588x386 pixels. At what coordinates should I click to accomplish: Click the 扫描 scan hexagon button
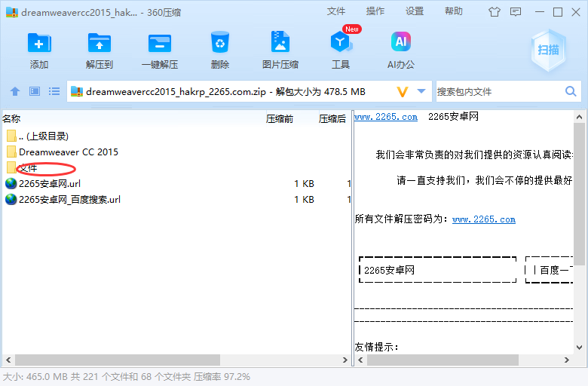[x=548, y=51]
